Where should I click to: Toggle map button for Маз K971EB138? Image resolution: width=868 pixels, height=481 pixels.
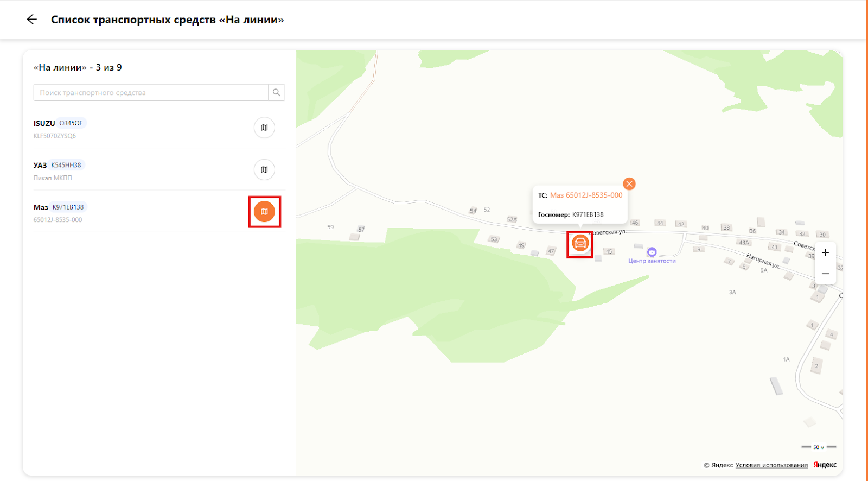click(x=264, y=212)
